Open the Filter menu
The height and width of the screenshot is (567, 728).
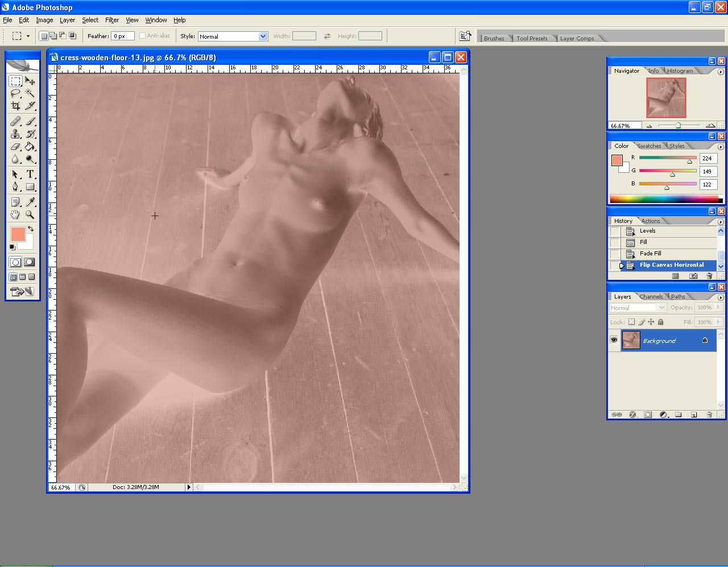click(x=112, y=20)
